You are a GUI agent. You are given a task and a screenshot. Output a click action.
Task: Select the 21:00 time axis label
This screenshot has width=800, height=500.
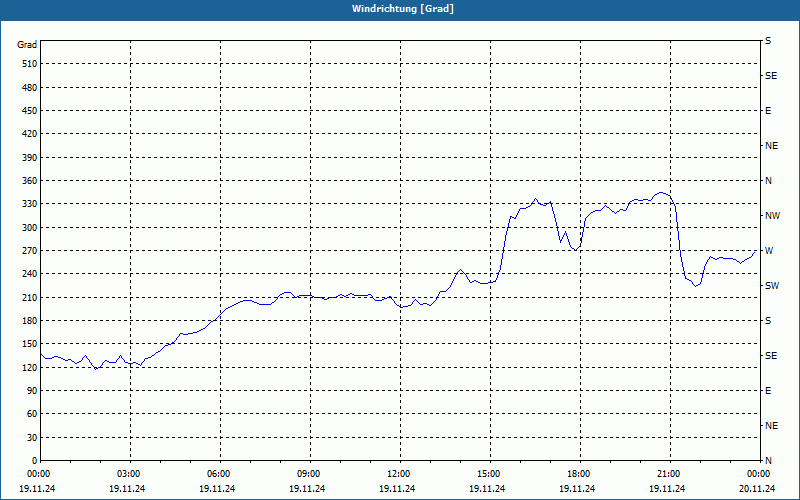(x=670, y=474)
